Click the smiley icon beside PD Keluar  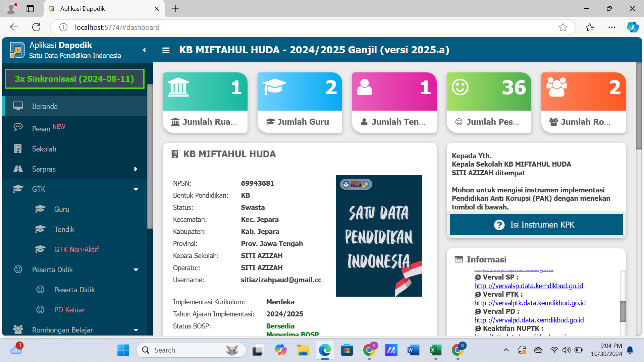(40, 309)
